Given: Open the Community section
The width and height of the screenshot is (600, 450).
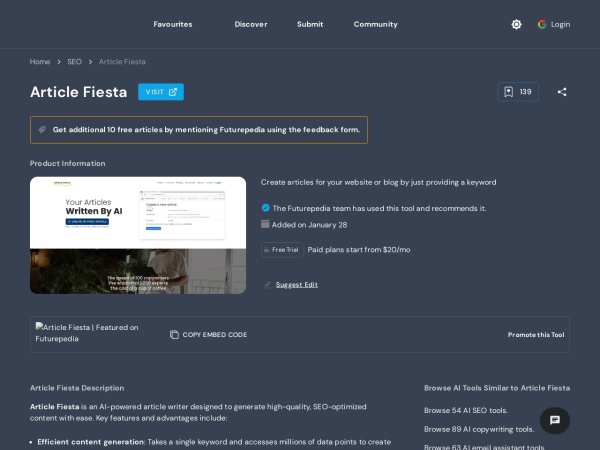Looking at the screenshot, I should [x=375, y=24].
